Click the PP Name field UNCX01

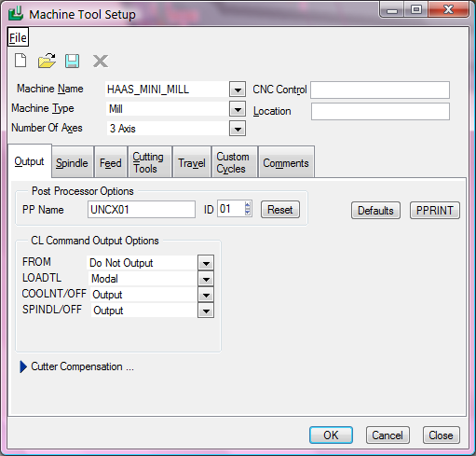(142, 209)
